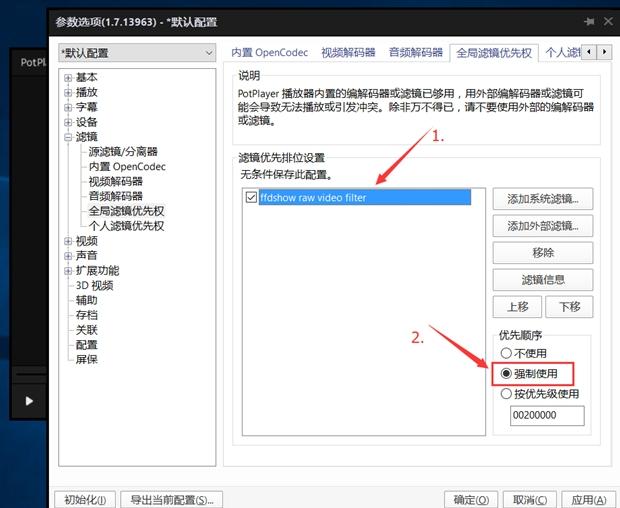Expand the 声音 tree node
Image resolution: width=620 pixels, height=508 pixels.
coord(68,256)
